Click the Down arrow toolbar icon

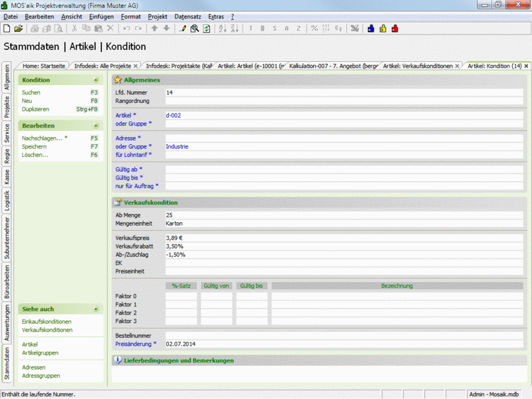[166, 29]
